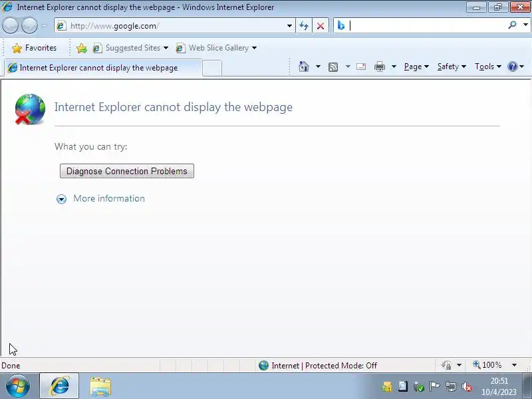The width and height of the screenshot is (532, 399).
Task: Open the Windows Start menu
Action: (18, 386)
